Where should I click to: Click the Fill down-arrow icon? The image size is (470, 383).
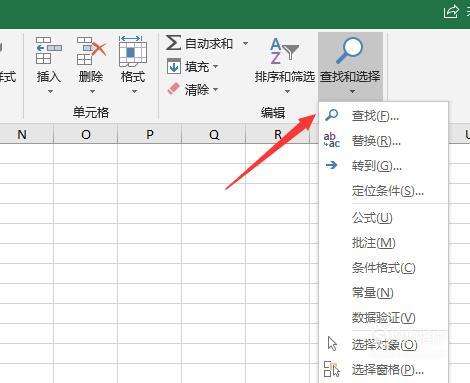[x=174, y=66]
